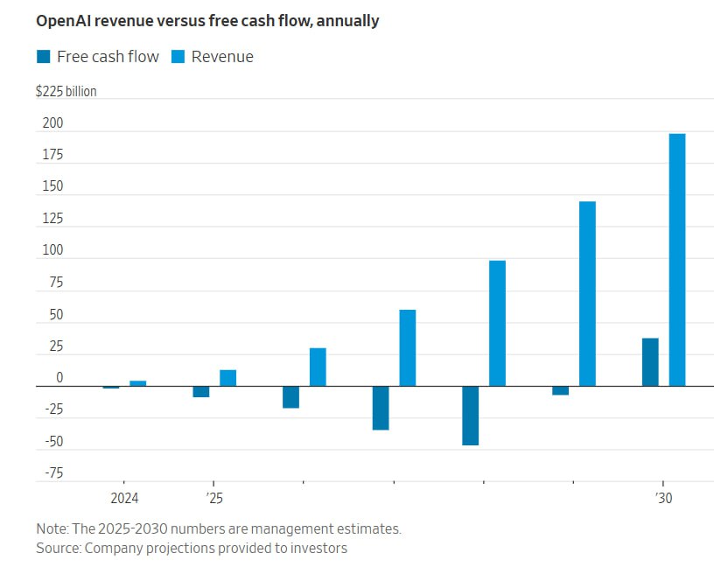
Task: Select the revenue bar reaching about 100 billion
Action: 497,324
